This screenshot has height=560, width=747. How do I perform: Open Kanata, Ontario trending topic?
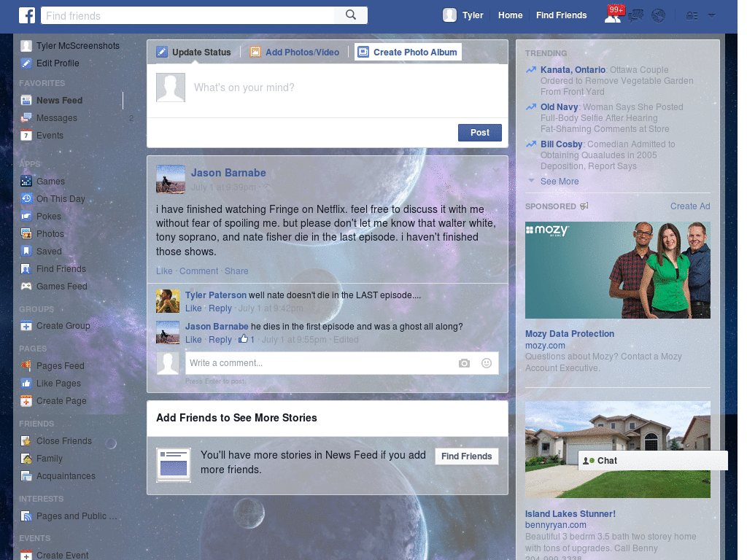coord(573,69)
